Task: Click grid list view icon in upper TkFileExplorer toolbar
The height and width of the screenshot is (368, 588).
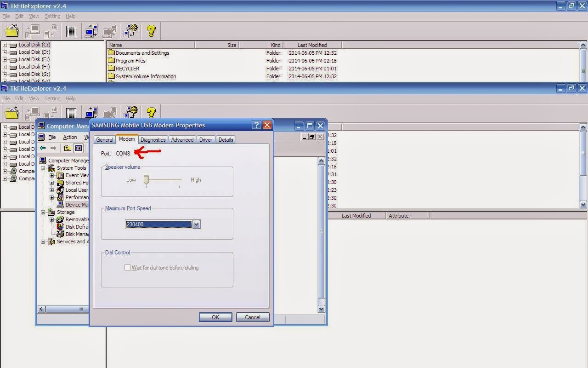Action: (71, 31)
